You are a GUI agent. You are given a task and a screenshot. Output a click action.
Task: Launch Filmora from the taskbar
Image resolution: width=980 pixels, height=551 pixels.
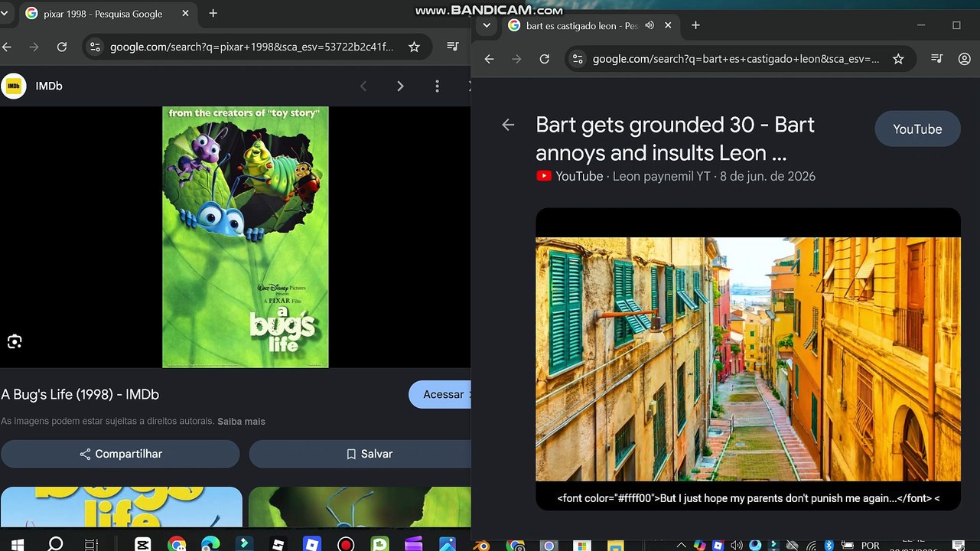[x=244, y=544]
